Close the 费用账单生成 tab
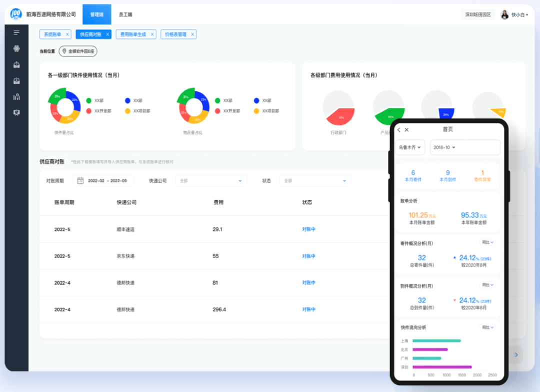The width and height of the screenshot is (540, 392). coord(152,34)
